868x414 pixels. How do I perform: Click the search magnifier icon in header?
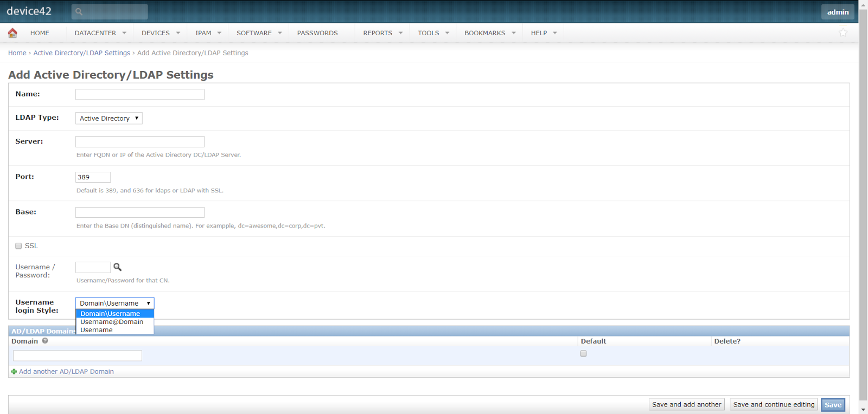coord(79,11)
